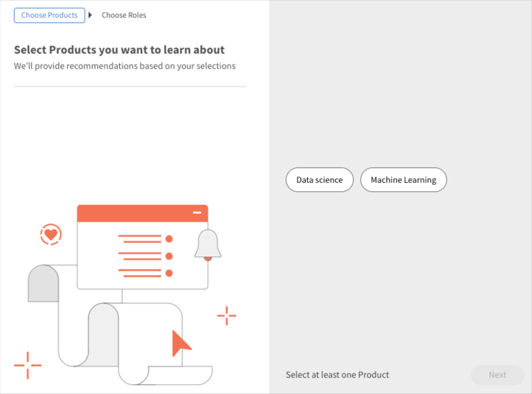Click the disabled Next button
Image resolution: width=532 pixels, height=394 pixels.
tap(497, 375)
